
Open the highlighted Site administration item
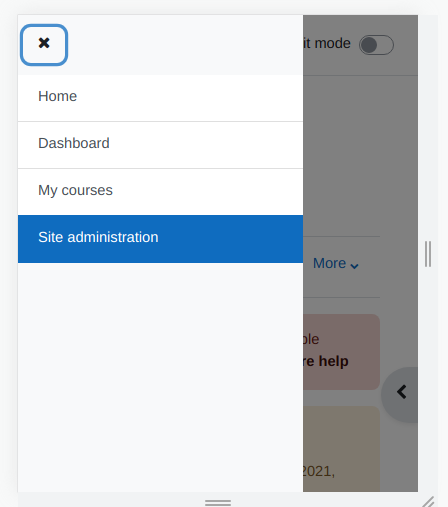point(160,239)
